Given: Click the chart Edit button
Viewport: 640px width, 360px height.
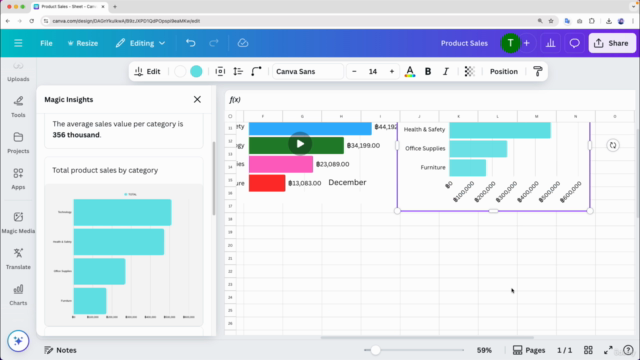Looking at the screenshot, I should 147,71.
